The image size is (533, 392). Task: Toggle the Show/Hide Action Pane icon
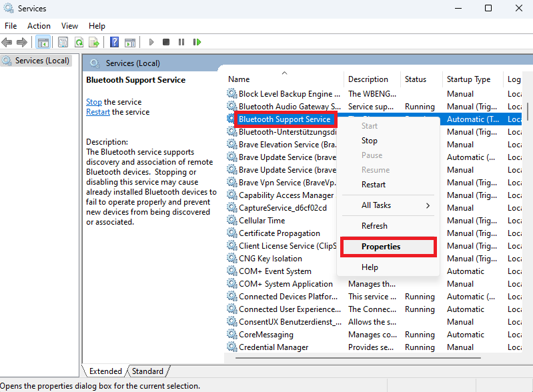[130, 42]
